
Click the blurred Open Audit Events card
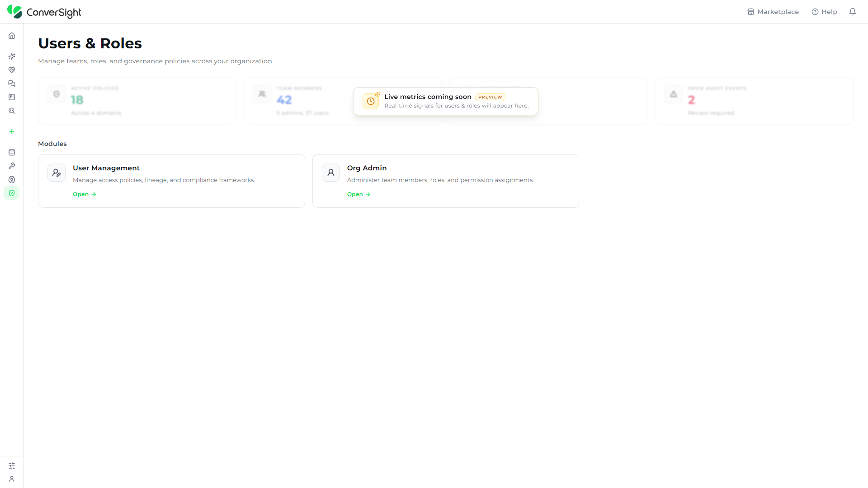click(754, 101)
